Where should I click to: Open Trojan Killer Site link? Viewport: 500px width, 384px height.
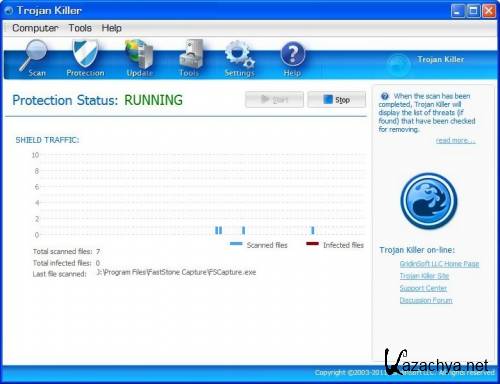coord(424,276)
